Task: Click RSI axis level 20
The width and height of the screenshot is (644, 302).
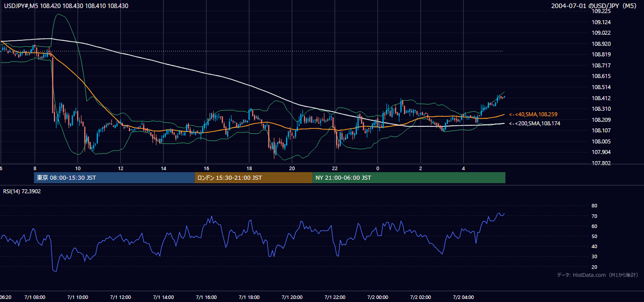Action: point(594,267)
